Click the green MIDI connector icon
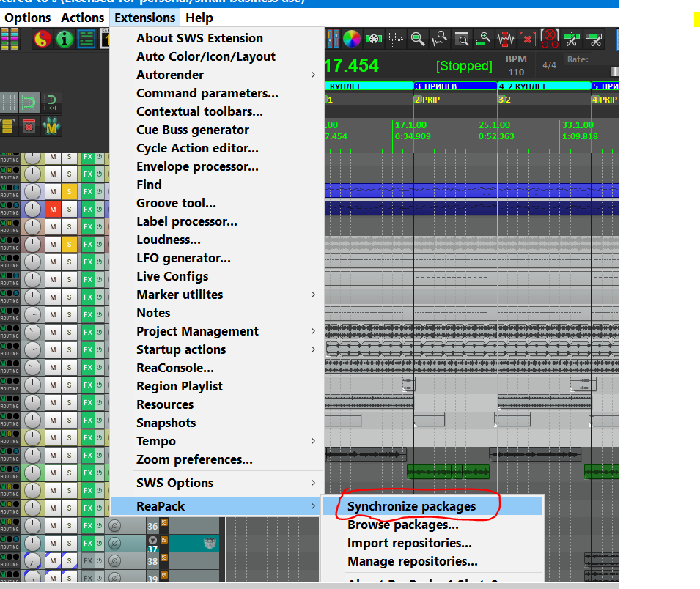700x589 pixels. point(373,40)
